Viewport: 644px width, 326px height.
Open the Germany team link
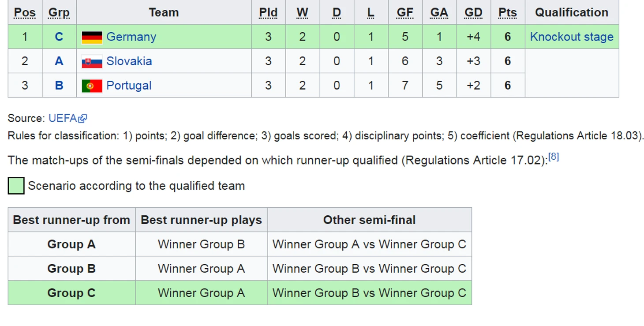coord(131,37)
